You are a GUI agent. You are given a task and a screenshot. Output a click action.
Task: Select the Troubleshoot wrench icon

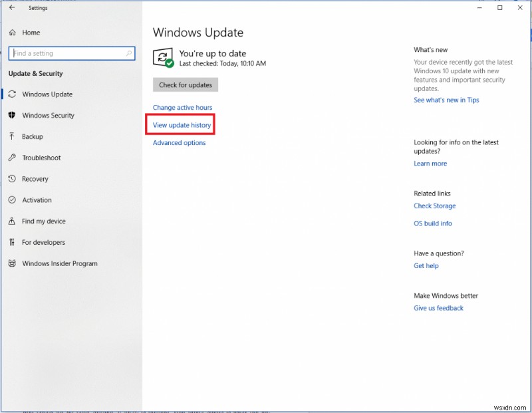tap(11, 158)
